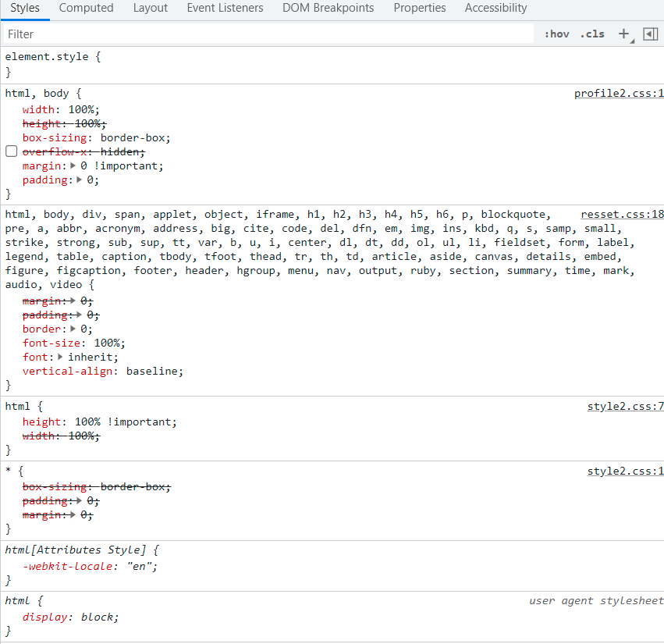Viewport: 664px width, 644px height.
Task: Click width: 100% value in html, body rule
Action: (x=83, y=110)
